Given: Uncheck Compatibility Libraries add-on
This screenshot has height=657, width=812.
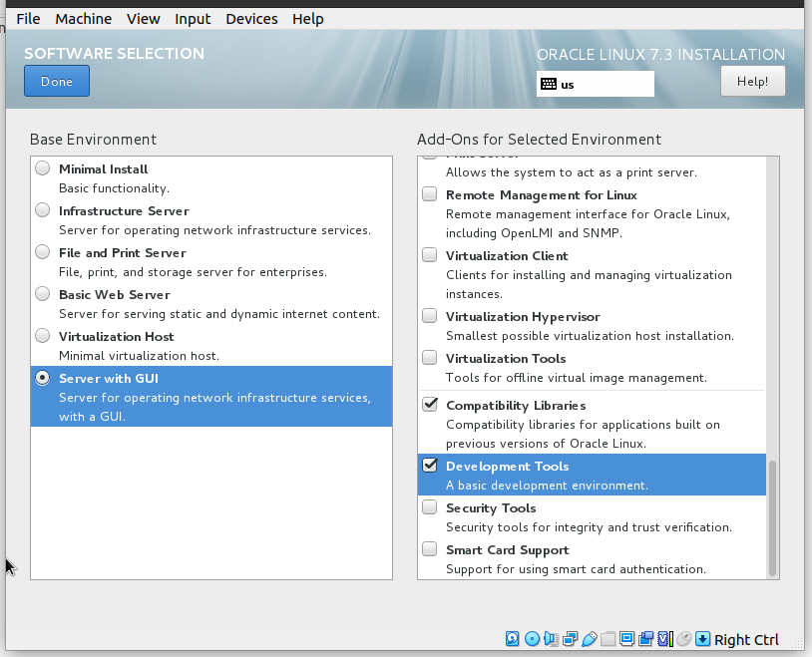Looking at the screenshot, I should pos(430,404).
